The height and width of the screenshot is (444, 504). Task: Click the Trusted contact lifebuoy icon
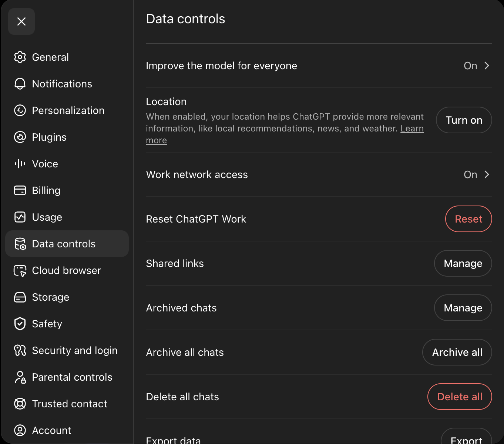(20, 404)
